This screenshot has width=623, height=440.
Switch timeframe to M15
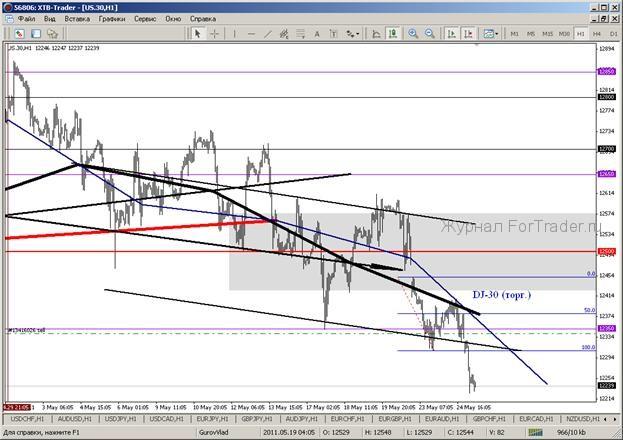point(548,34)
